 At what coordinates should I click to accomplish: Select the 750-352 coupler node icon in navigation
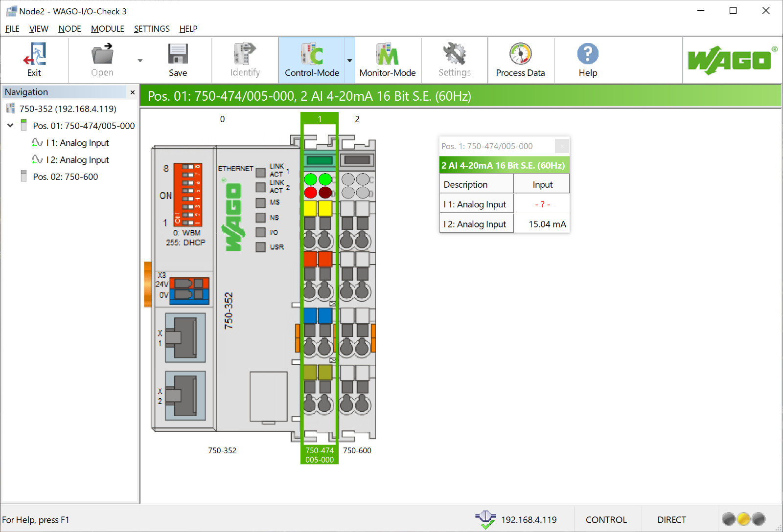pos(10,109)
